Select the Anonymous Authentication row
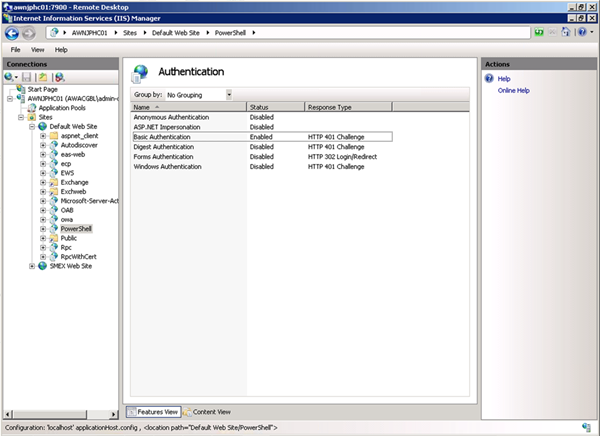The width and height of the screenshot is (600, 436). (262, 117)
